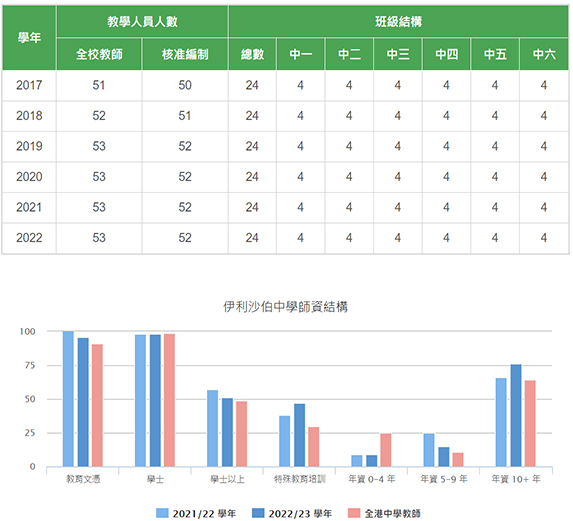Click the 學士以上 axis label
The width and height of the screenshot is (573, 521).
[227, 479]
